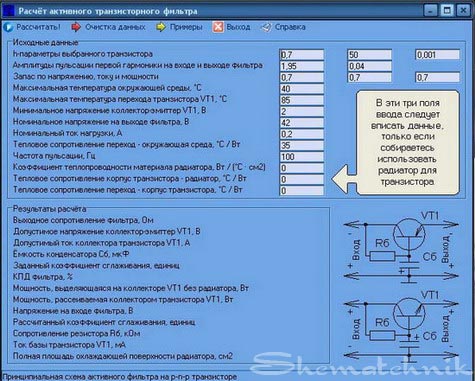
Task: Click ripple frequency field showing 100
Action: click(302, 157)
